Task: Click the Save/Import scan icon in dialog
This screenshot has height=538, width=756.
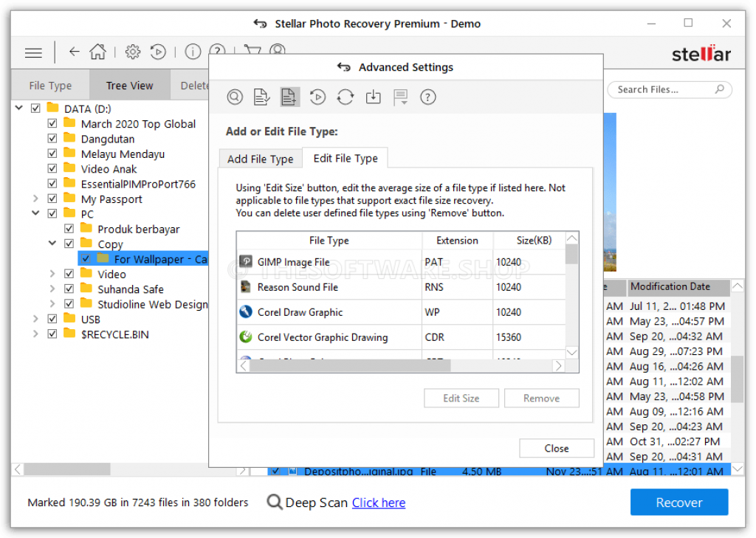Action: pos(373,97)
